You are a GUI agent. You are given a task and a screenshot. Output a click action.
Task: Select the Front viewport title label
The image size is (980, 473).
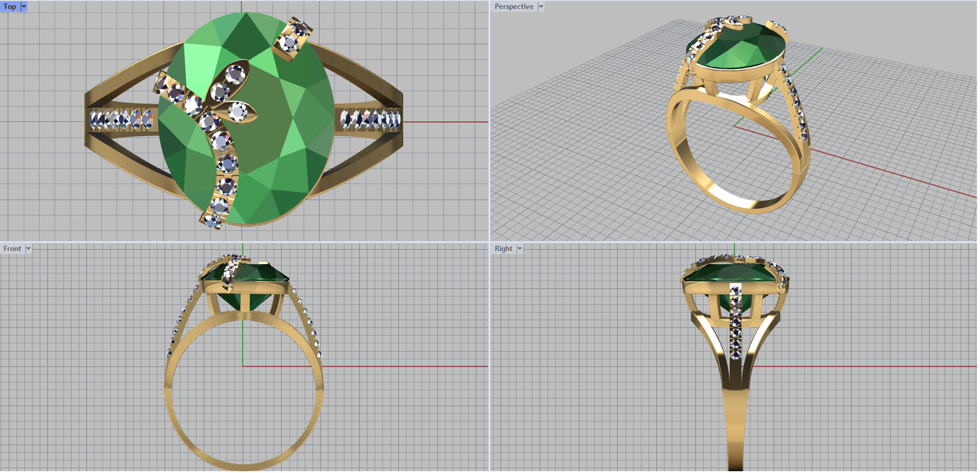[12, 249]
